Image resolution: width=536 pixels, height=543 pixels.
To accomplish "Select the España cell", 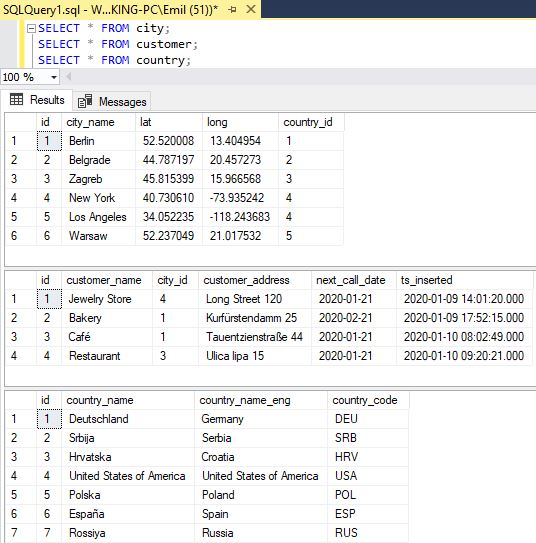I will pos(128,514).
